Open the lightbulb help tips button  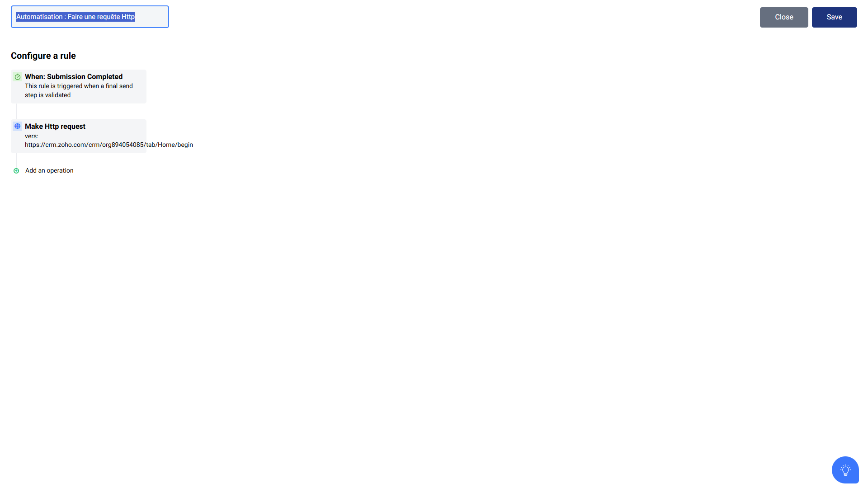(845, 470)
